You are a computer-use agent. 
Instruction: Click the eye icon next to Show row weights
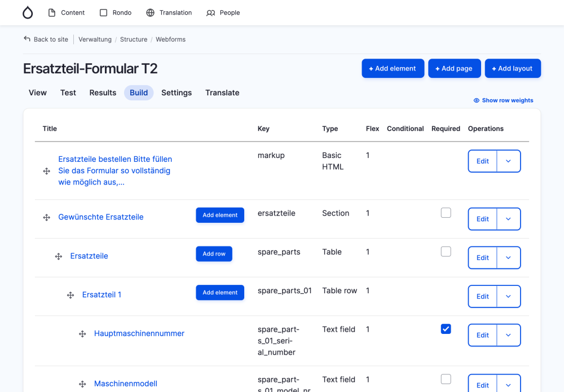pos(476,100)
